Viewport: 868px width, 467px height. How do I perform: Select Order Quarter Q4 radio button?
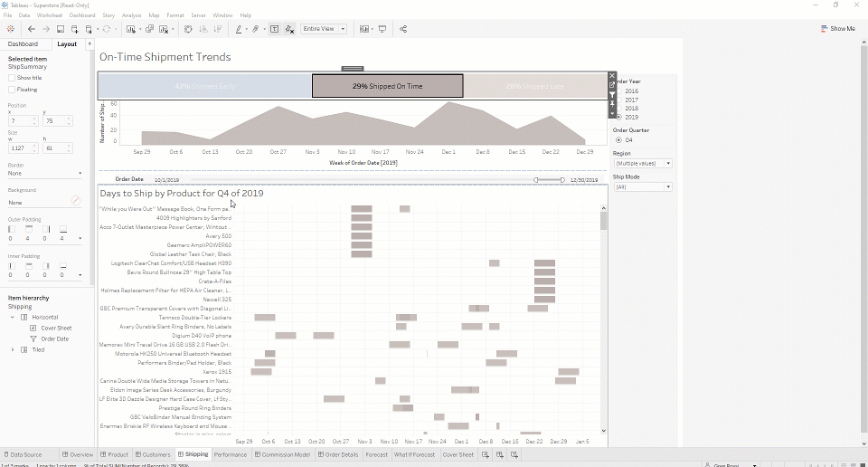click(618, 140)
